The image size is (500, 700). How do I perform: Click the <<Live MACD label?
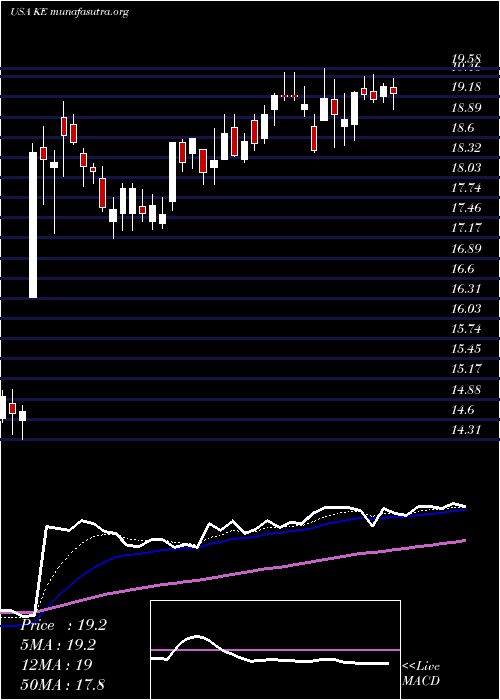tap(421, 674)
